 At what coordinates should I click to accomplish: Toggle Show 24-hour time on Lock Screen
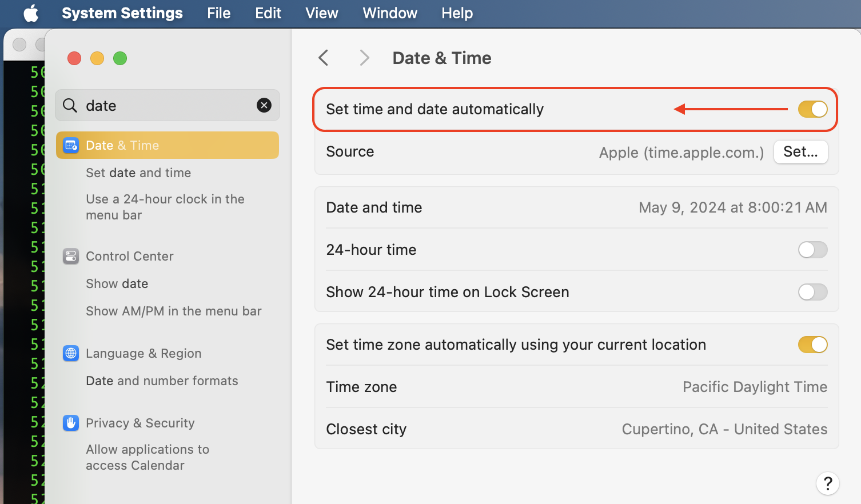click(812, 292)
